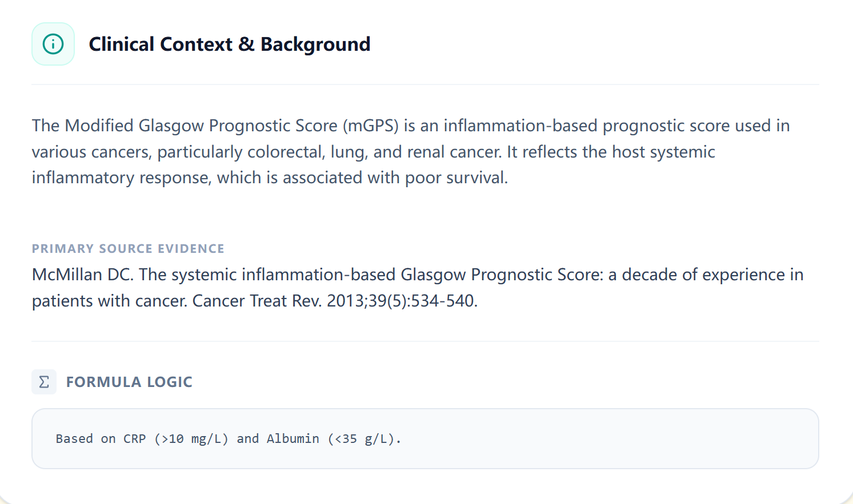Click inside the formula code box

click(514, 439)
